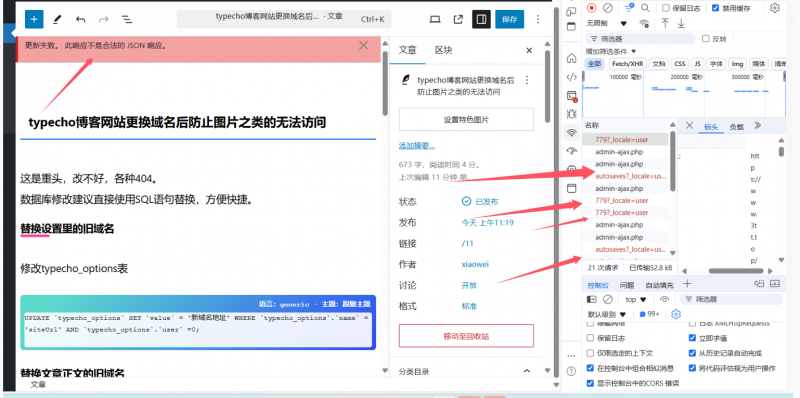This screenshot has height=398, width=800.
Task: Uncheck 禁用缓存 disable cache
Action: 716,8
